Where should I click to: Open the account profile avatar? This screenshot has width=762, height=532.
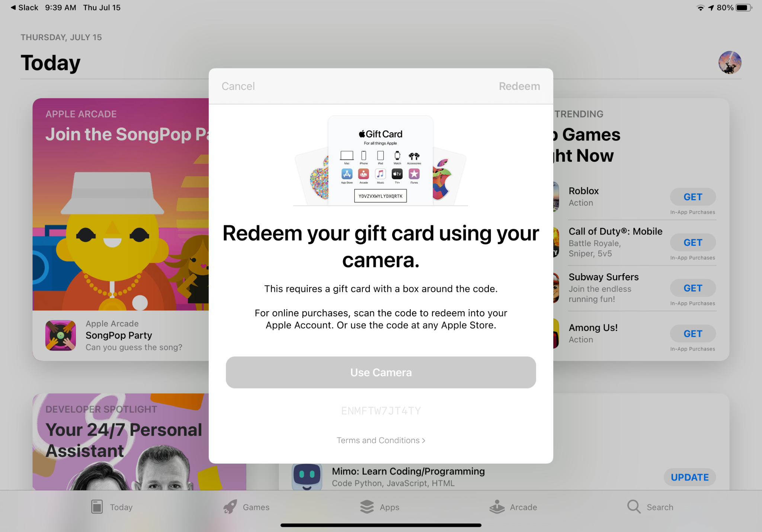pos(730,62)
